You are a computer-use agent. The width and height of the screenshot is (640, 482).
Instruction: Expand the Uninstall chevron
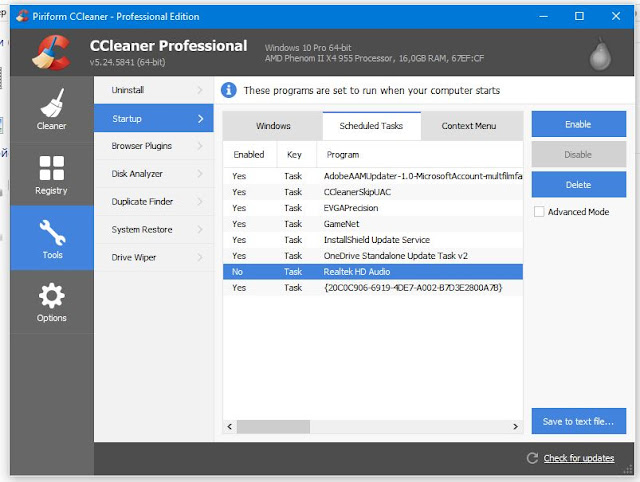point(200,90)
